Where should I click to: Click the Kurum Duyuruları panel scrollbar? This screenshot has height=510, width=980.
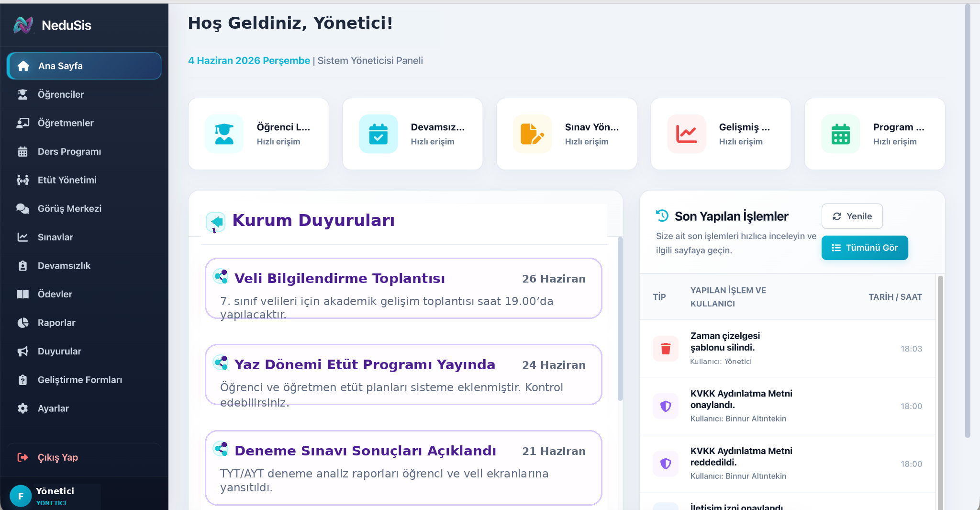[x=620, y=318]
